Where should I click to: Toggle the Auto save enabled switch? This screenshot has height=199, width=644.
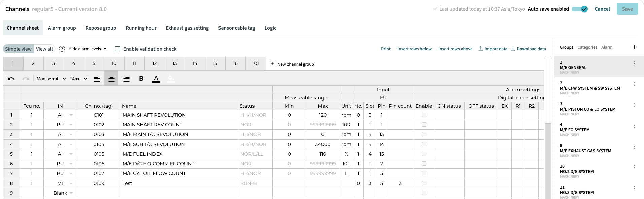tap(580, 9)
